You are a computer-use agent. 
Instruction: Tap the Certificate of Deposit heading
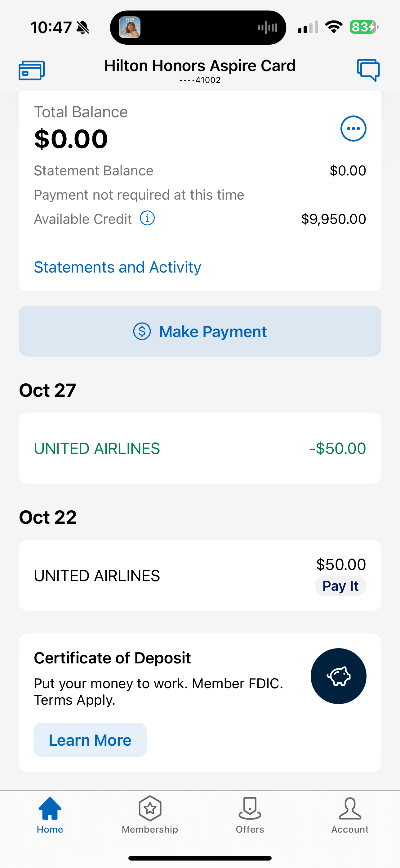click(x=113, y=658)
